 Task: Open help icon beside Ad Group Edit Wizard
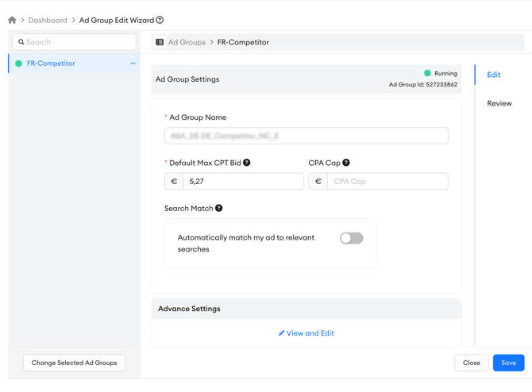coord(160,20)
